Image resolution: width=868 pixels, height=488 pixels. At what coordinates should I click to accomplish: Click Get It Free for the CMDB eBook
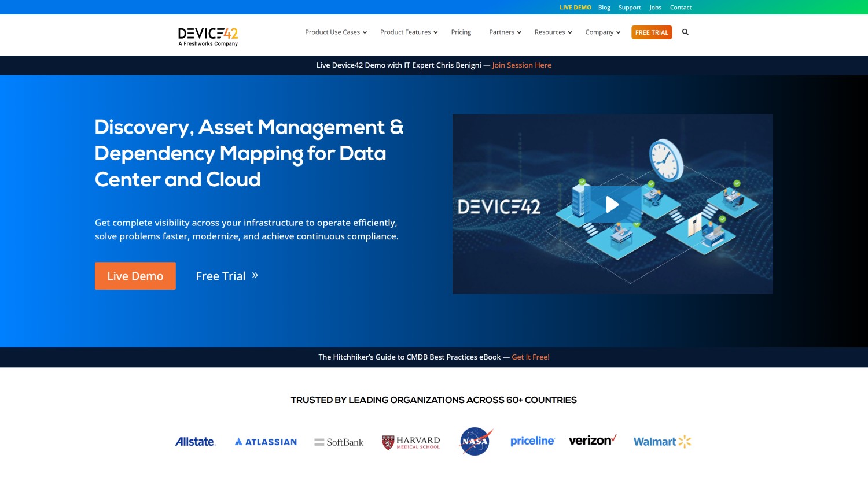tap(530, 357)
